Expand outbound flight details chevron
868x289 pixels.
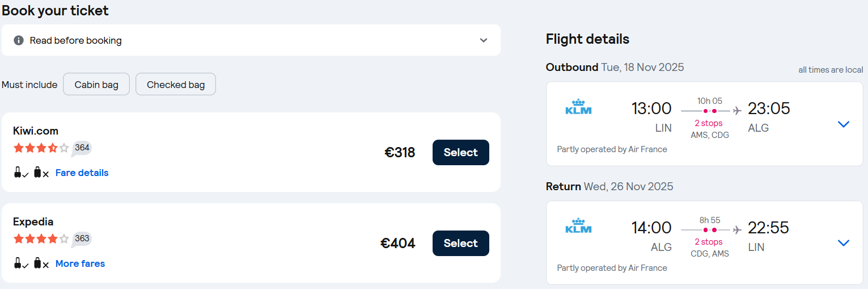(x=844, y=124)
